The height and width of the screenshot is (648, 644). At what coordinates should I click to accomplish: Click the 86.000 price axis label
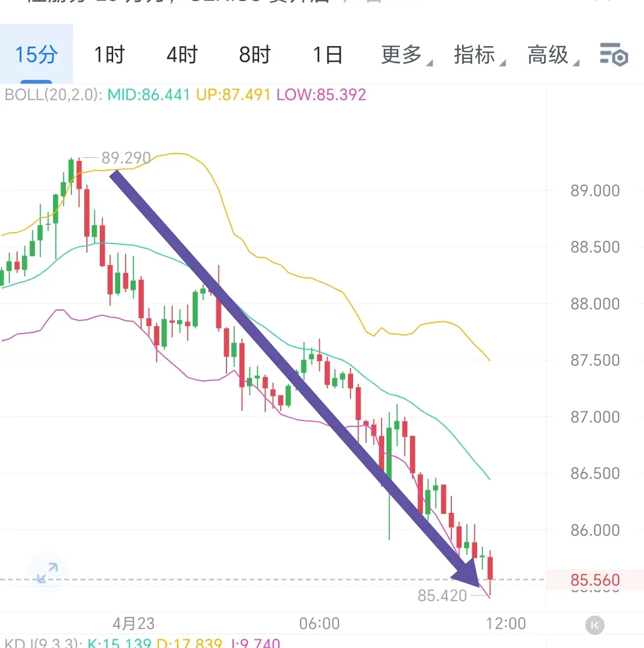595,530
